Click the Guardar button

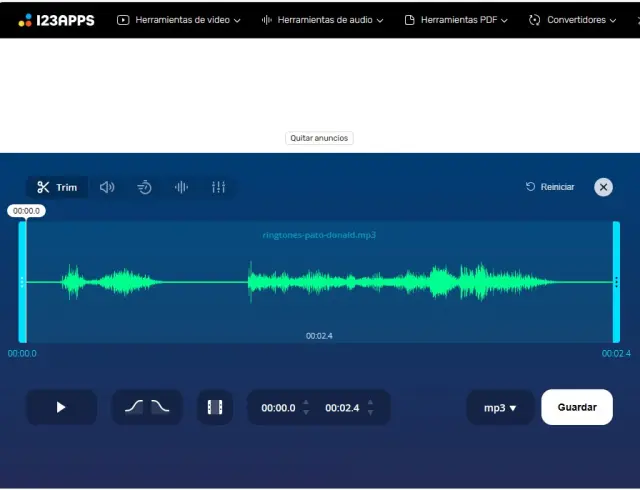pos(577,407)
